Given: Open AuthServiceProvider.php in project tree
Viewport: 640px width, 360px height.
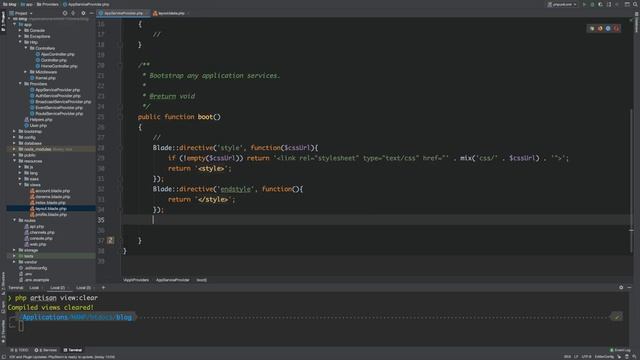Looking at the screenshot, I should 55,96.
